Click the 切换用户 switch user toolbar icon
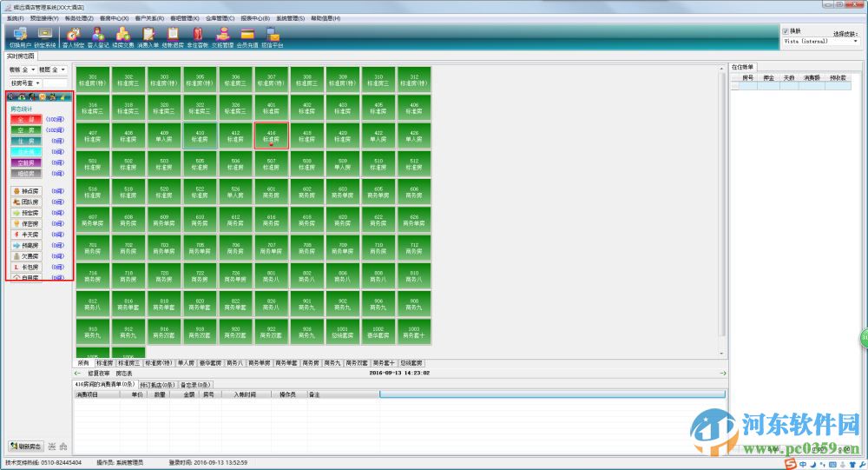This screenshot has height=470, width=868. [20, 37]
